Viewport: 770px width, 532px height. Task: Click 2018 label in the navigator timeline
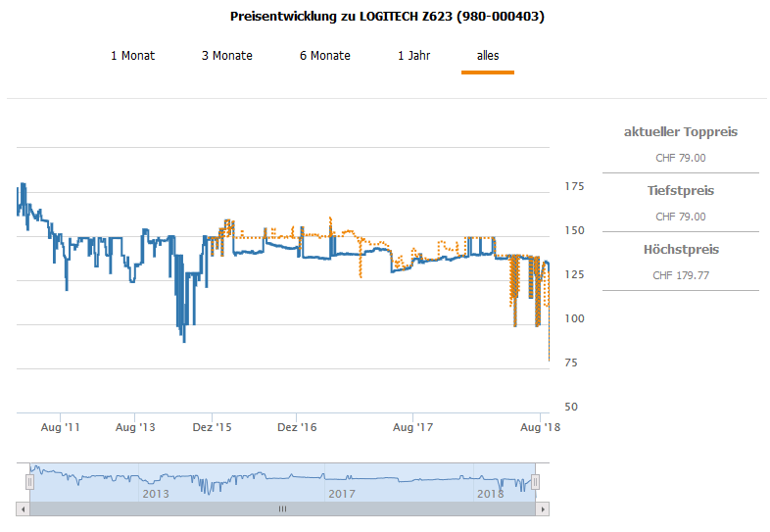click(489, 494)
